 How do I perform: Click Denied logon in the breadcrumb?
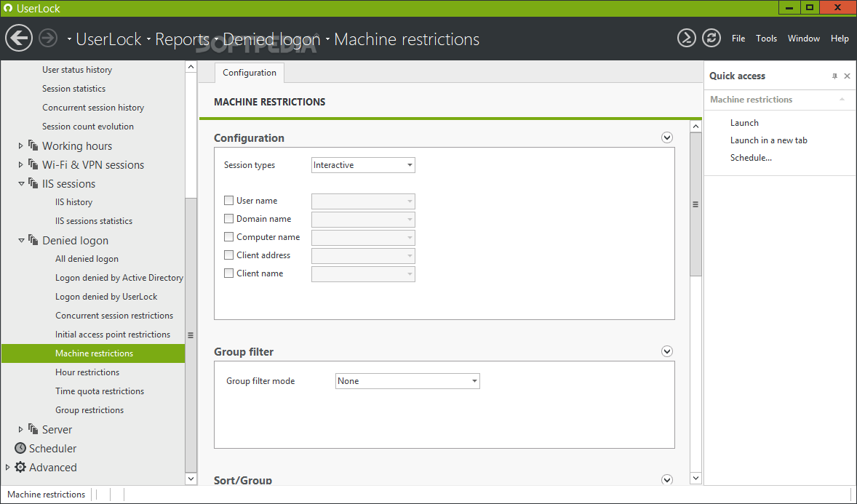tap(271, 39)
